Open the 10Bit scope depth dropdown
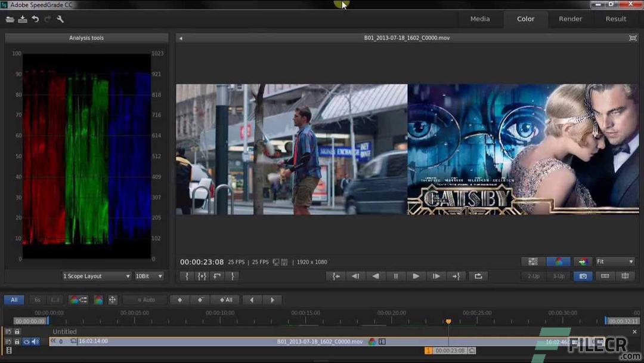The height and width of the screenshot is (363, 644). click(x=148, y=276)
